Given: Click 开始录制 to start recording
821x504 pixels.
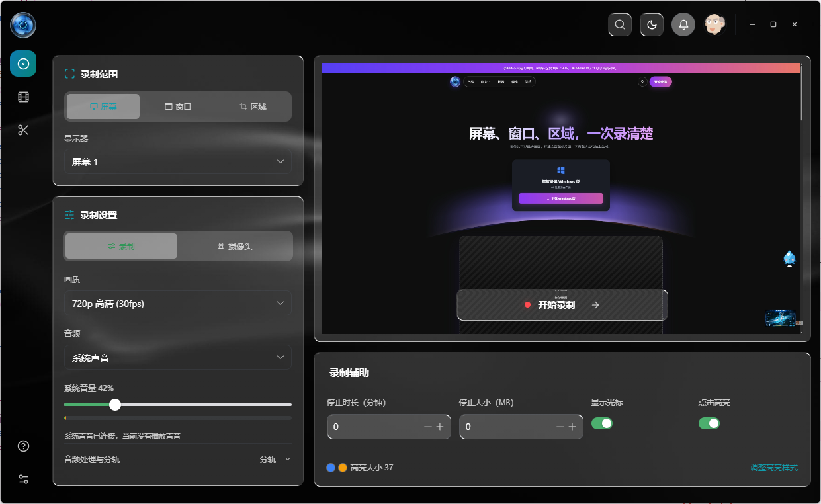Looking at the screenshot, I should coord(562,305).
